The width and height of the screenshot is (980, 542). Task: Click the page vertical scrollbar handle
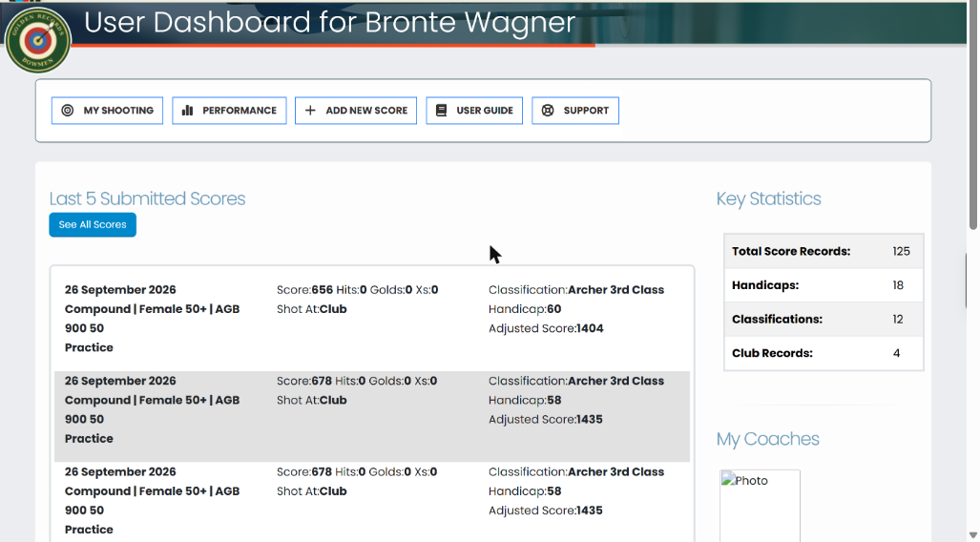(x=973, y=115)
